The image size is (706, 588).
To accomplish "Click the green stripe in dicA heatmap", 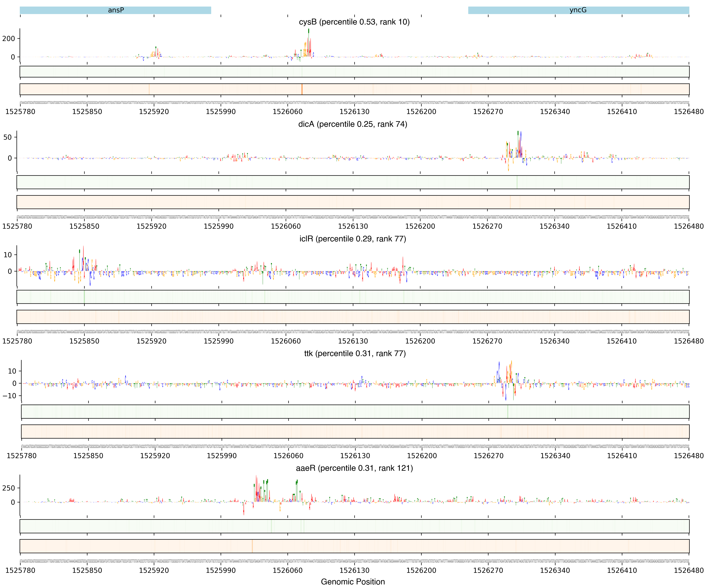I will pos(517,182).
